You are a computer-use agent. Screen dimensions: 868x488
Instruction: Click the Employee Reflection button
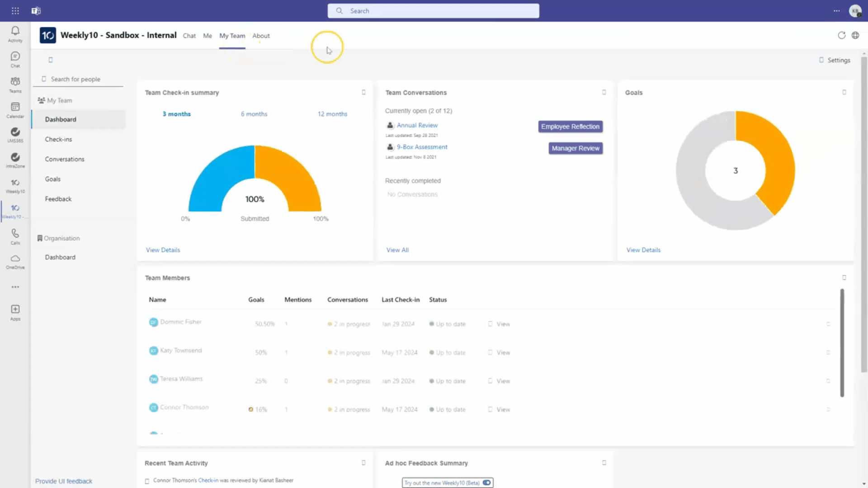pos(570,127)
